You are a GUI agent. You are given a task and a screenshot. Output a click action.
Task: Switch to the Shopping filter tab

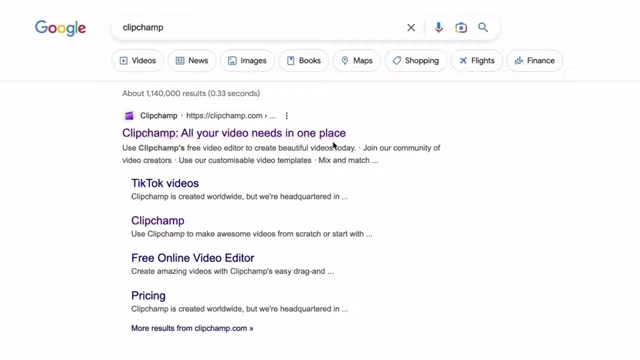tap(416, 60)
